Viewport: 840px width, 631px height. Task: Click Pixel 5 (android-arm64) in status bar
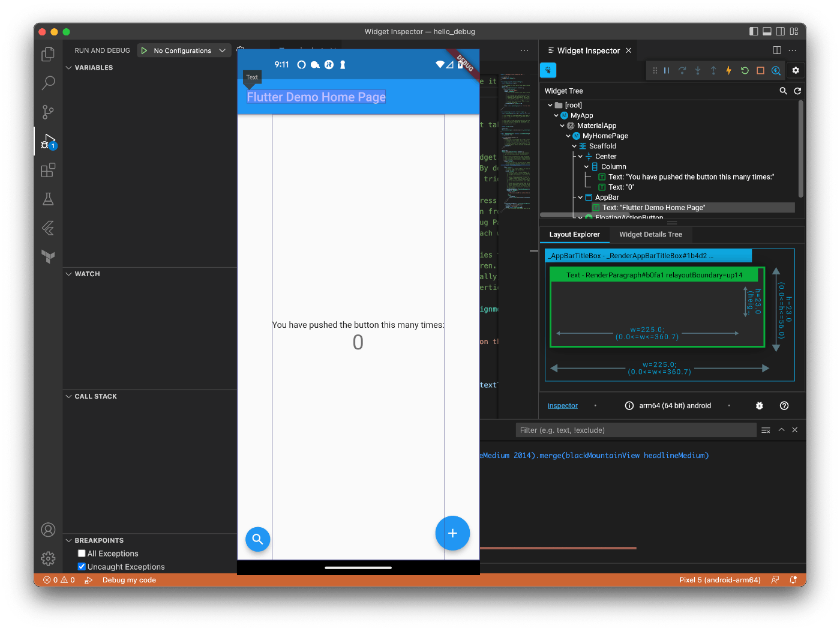tap(719, 580)
